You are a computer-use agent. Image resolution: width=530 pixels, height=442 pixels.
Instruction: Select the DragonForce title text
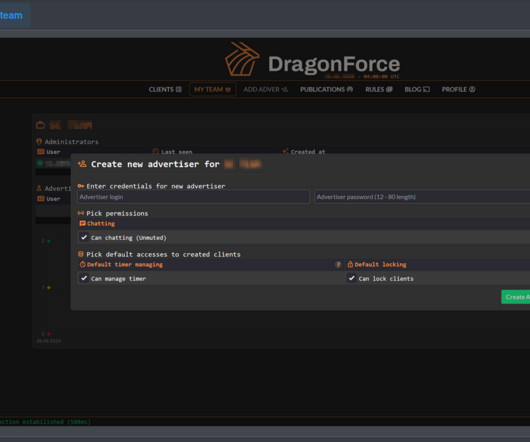coord(334,64)
